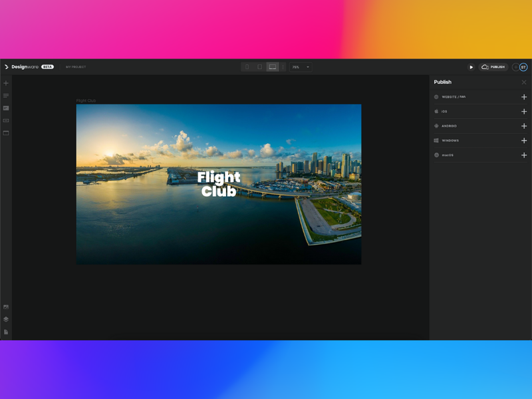This screenshot has width=532, height=399.
Task: Select the Flight Club heading on canvas
Action: coord(219,184)
